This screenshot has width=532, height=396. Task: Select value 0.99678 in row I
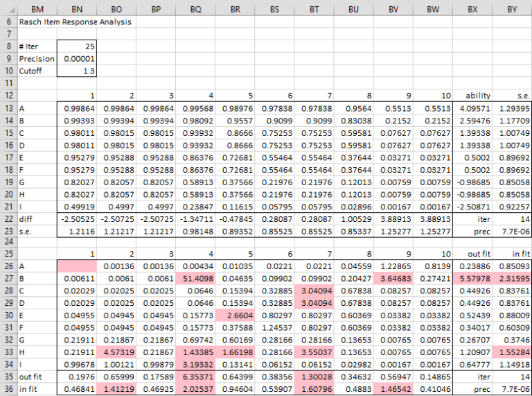pos(77,364)
